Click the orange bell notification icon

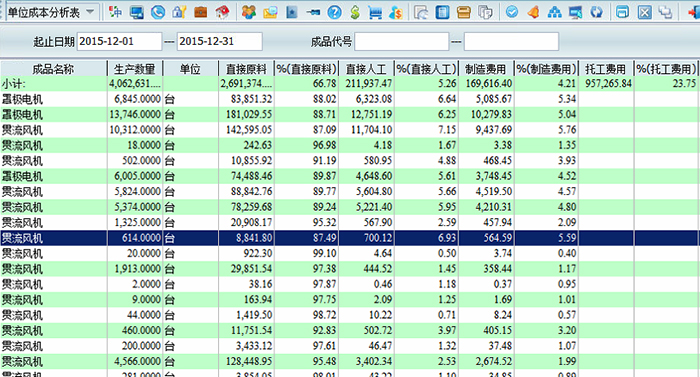533,12
